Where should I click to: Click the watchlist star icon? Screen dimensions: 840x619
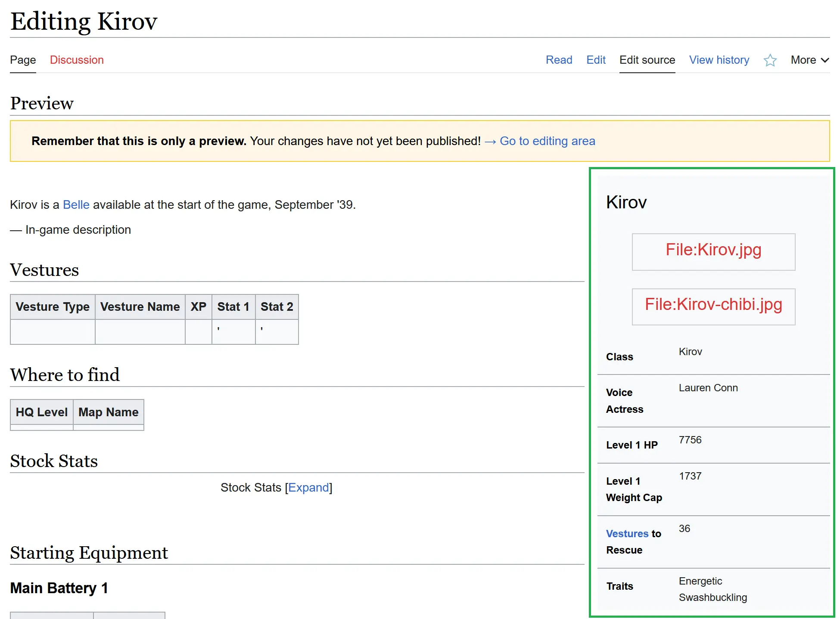pyautogui.click(x=770, y=60)
